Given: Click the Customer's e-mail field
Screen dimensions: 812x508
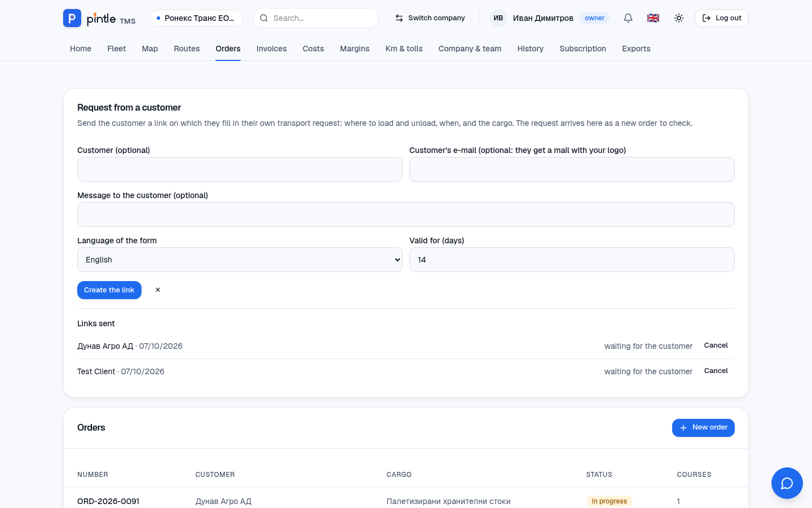Looking at the screenshot, I should click(572, 169).
